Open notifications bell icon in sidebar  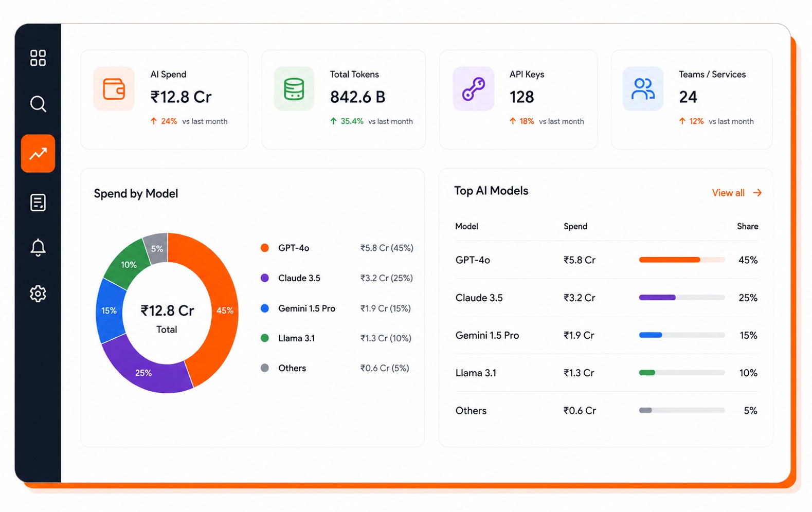38,248
